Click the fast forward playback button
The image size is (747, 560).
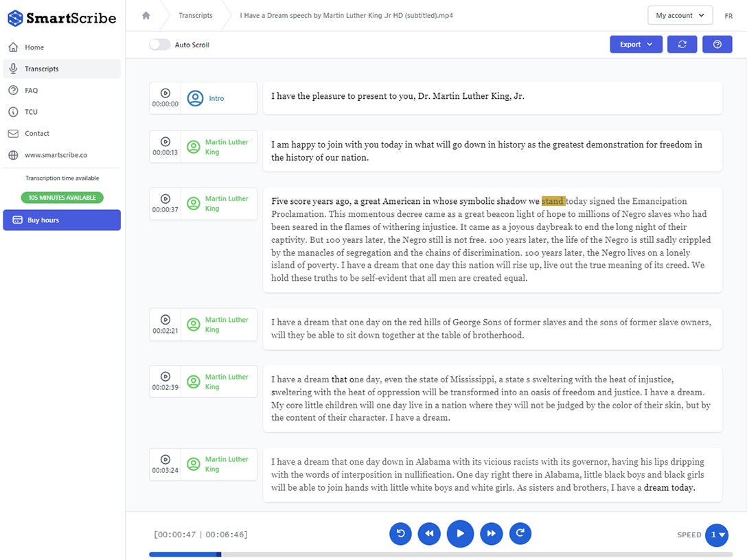point(491,533)
